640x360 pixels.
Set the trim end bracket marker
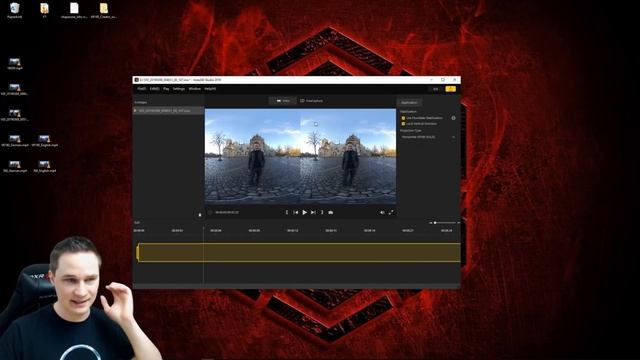point(322,212)
